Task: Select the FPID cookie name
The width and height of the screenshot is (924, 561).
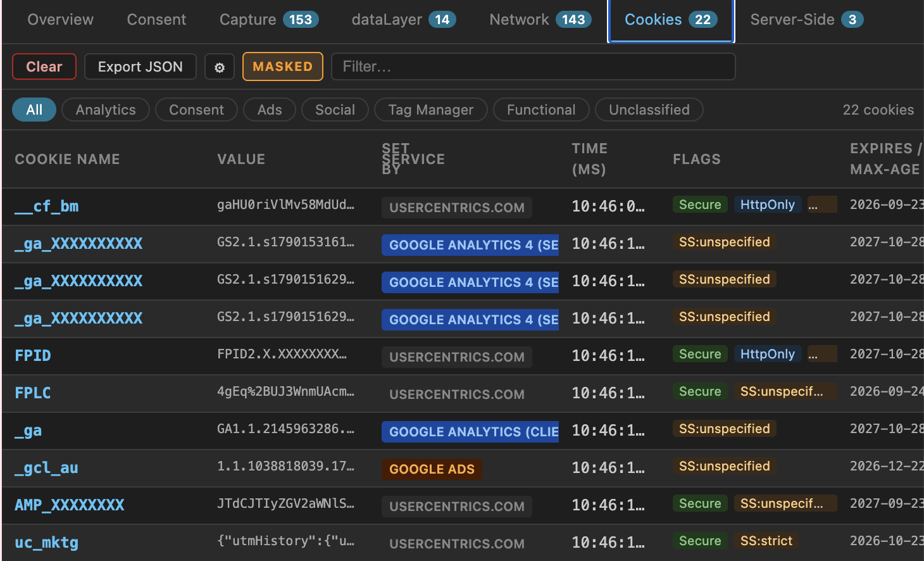Action: [x=33, y=355]
